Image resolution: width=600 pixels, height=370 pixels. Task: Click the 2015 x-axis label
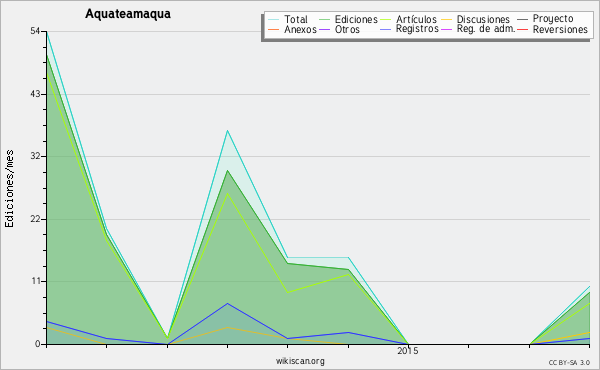pos(408,351)
